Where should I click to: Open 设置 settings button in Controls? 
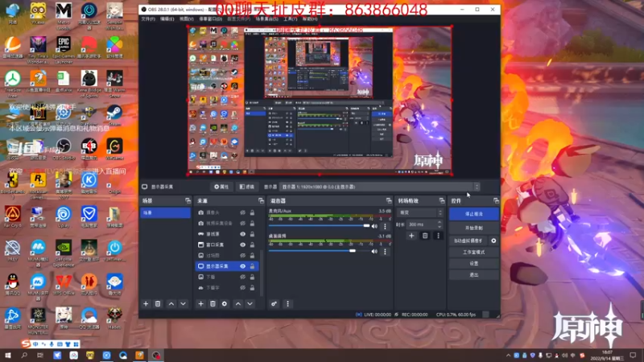click(474, 264)
